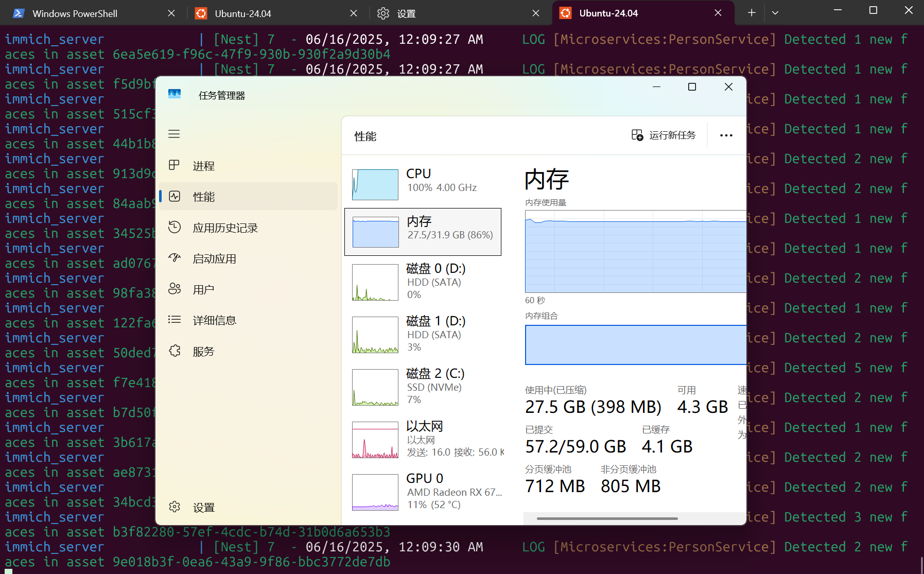Viewport: 924px width, 574px height.
Task: Select the CPU performance graph item
Action: (423, 184)
